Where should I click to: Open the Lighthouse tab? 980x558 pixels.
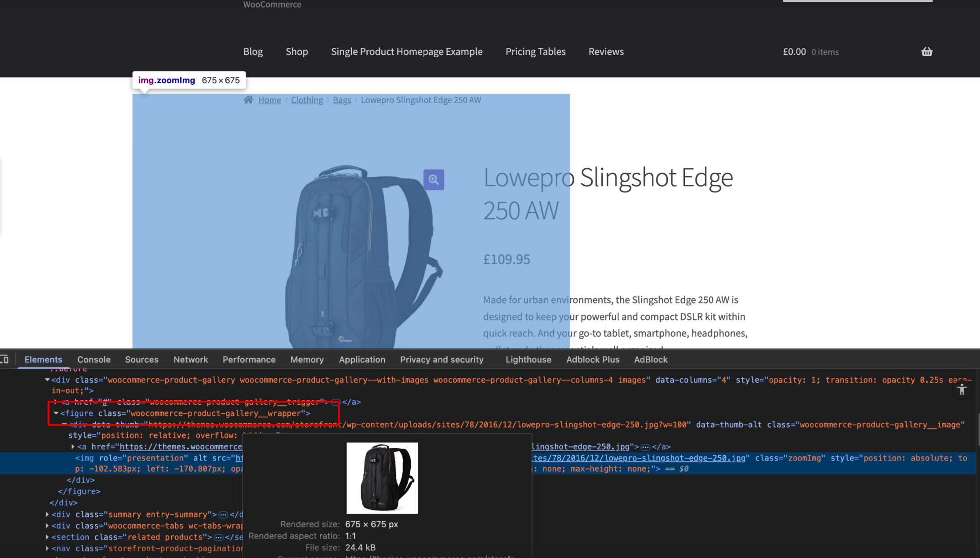tap(528, 359)
